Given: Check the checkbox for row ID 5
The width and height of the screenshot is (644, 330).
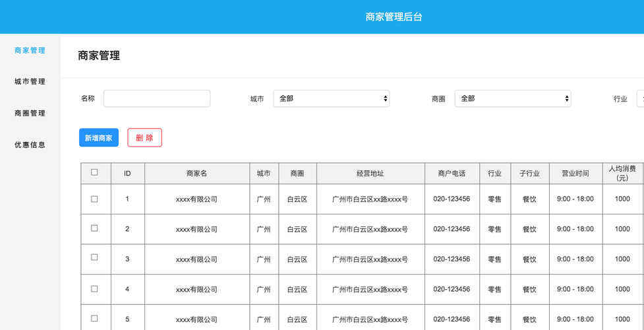Looking at the screenshot, I should [94, 318].
